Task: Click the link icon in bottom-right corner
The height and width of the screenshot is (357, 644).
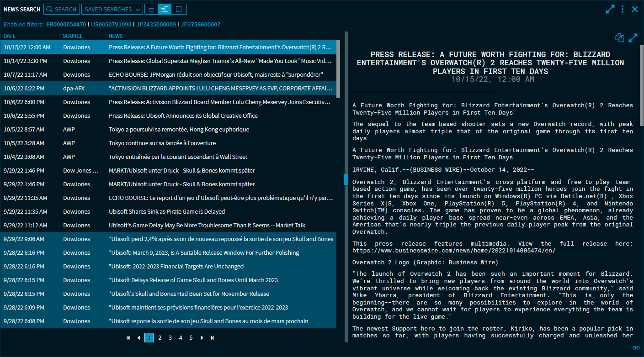Action: point(636,348)
